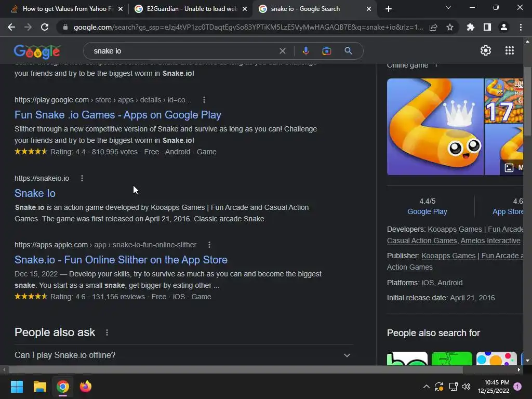
Task: Click the magnifying glass search button
Action: (348, 51)
